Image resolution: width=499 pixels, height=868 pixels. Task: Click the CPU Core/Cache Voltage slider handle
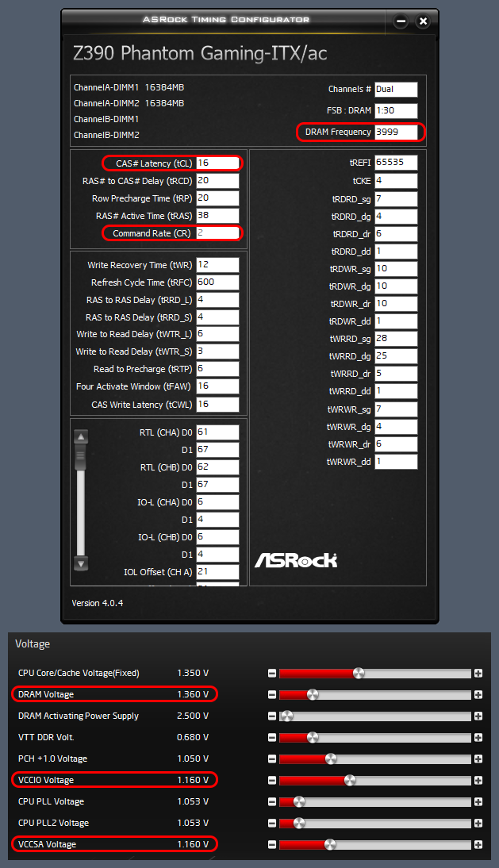pyautogui.click(x=359, y=673)
